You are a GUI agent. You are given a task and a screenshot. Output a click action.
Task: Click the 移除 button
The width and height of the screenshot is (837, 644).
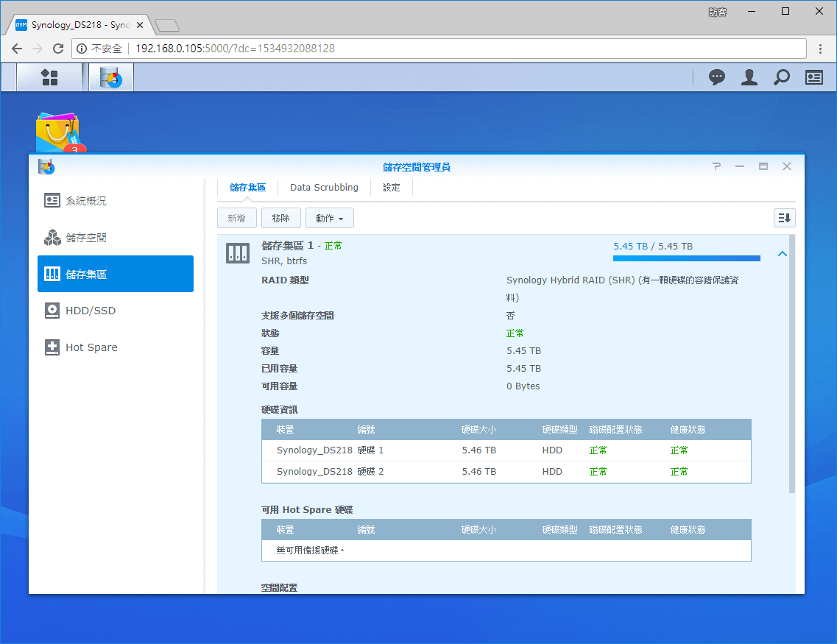pos(280,218)
